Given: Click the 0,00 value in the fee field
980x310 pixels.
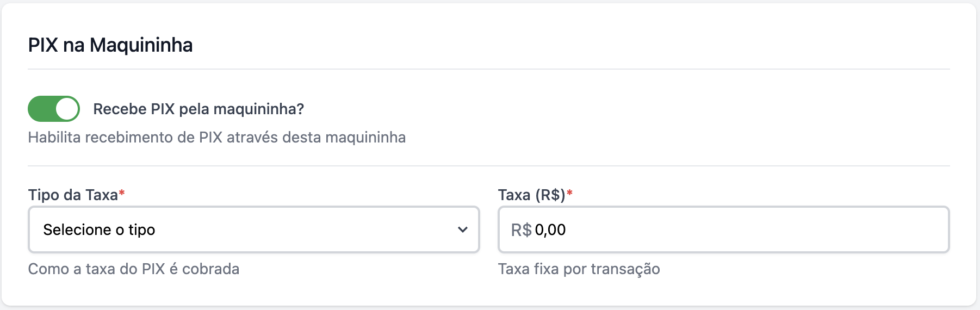Looking at the screenshot, I should click(x=550, y=230).
